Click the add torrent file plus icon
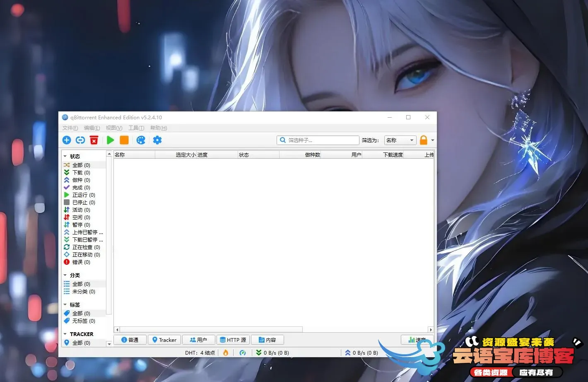588x382 pixels. tap(67, 140)
